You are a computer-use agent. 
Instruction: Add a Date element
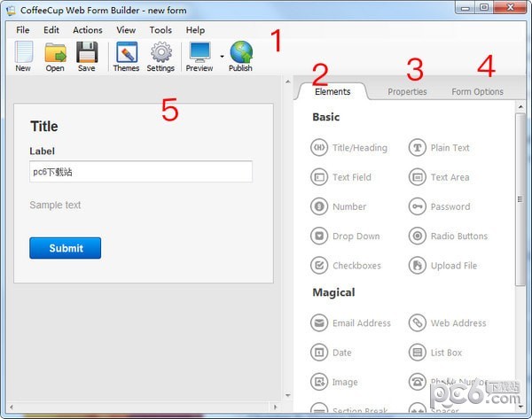[331, 353]
